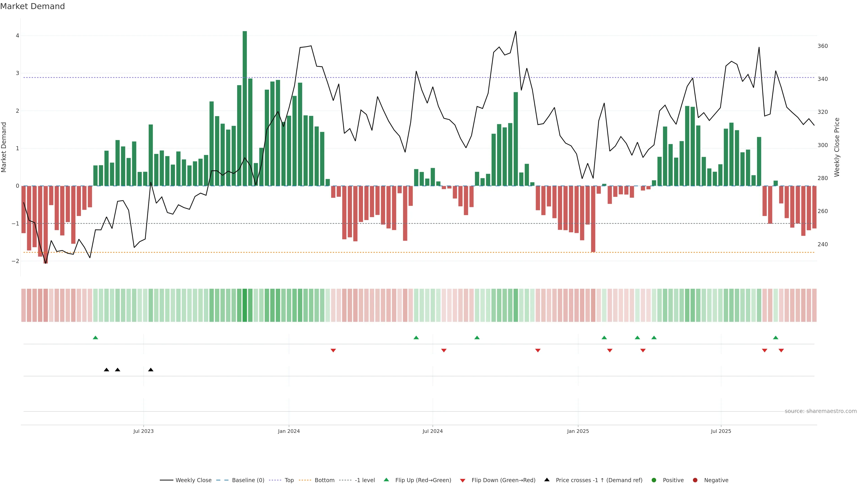Viewport: 868px width, 488px height.
Task: Click the Weekly Close Price axis title
Action: coord(837,147)
